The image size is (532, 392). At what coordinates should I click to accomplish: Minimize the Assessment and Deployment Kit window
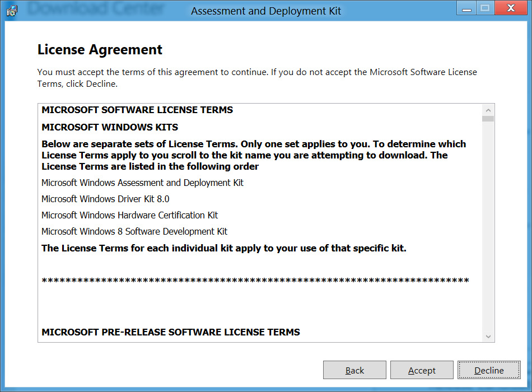(x=466, y=8)
